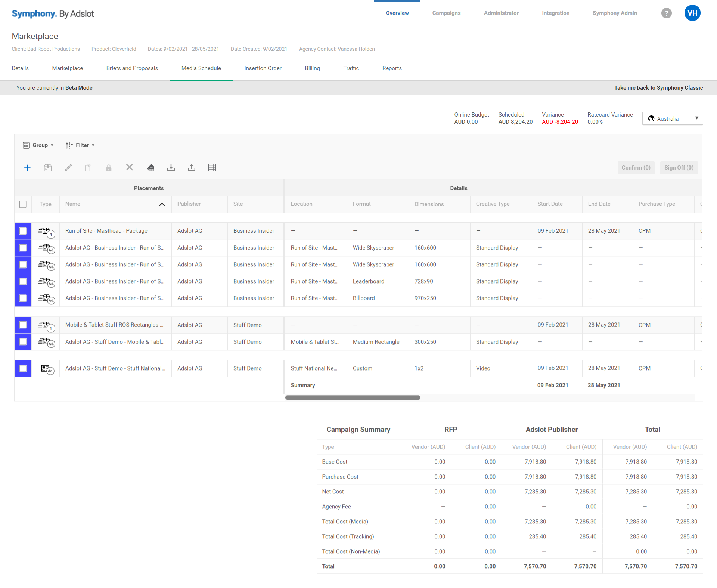This screenshot has height=588, width=717.
Task: Select the Medium Rectangle 300x250 row checkbox
Action: (x=23, y=342)
